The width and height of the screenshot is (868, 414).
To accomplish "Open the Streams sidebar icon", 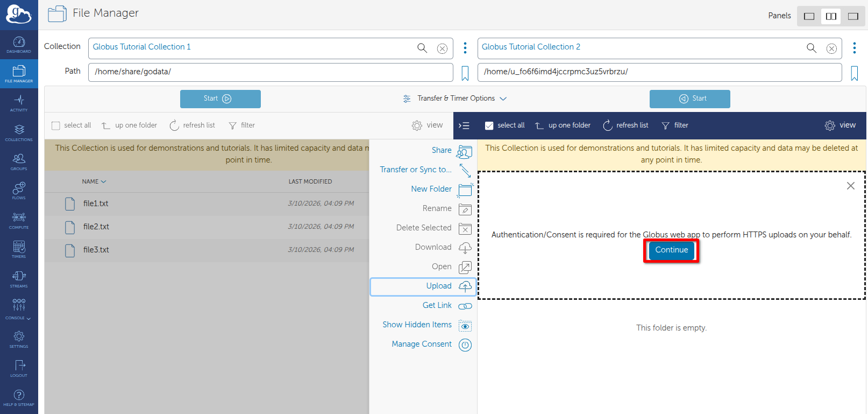I will point(19,279).
